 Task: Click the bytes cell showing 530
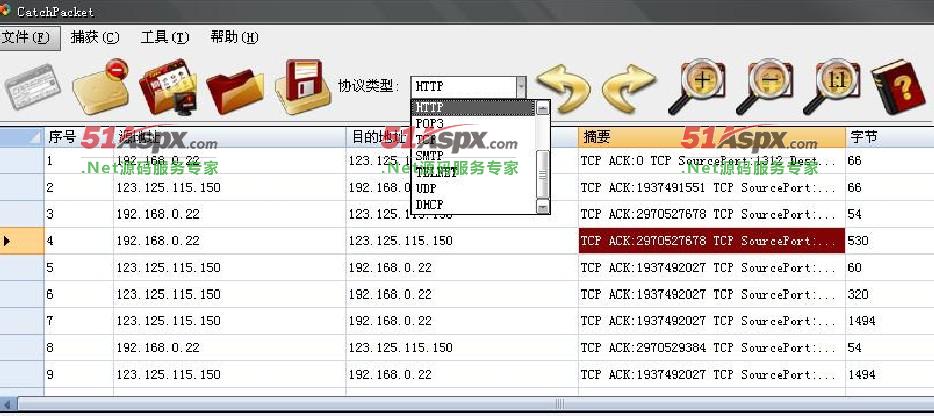(x=889, y=241)
